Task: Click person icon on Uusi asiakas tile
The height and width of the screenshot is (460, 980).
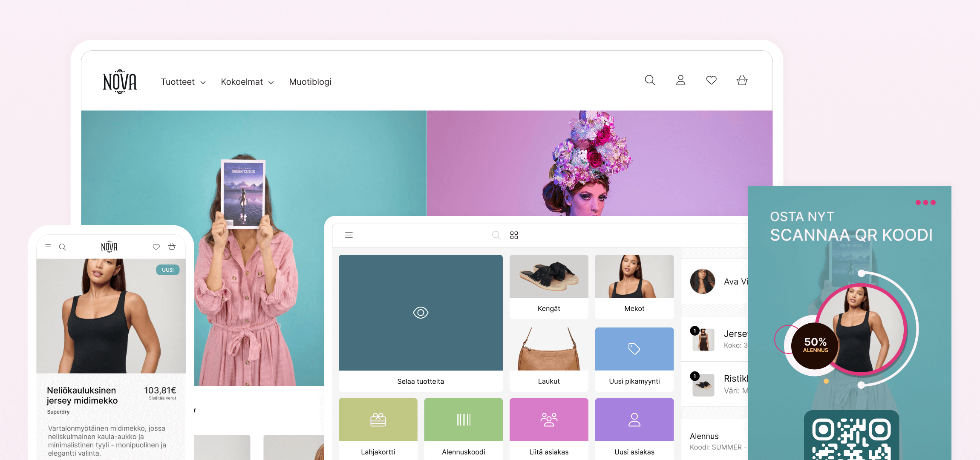Action: click(x=634, y=420)
